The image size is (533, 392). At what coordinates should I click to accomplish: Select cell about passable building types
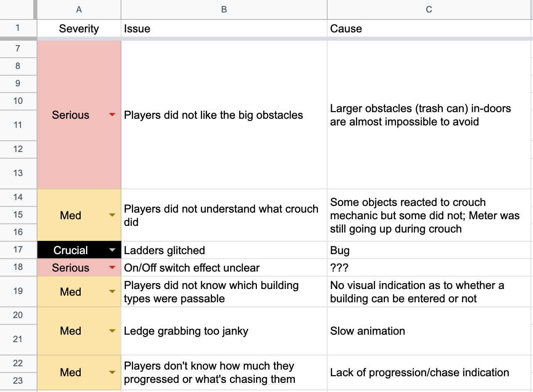click(224, 292)
